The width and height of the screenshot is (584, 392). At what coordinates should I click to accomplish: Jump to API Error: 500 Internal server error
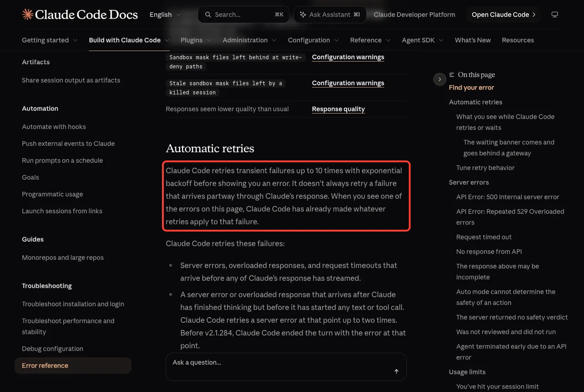coord(508,197)
